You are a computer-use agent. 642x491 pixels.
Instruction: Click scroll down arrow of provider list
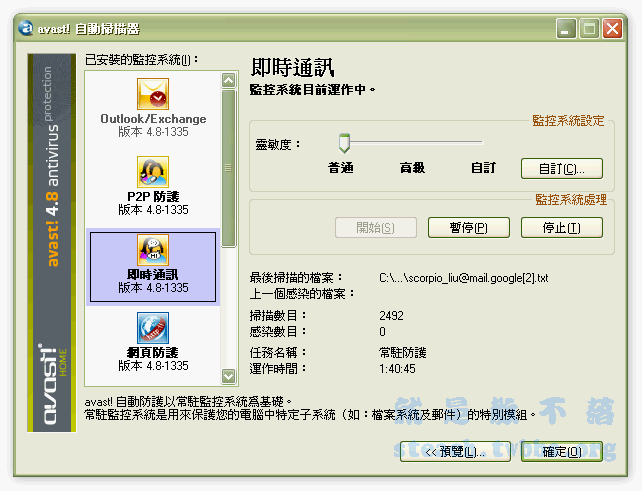(228, 376)
